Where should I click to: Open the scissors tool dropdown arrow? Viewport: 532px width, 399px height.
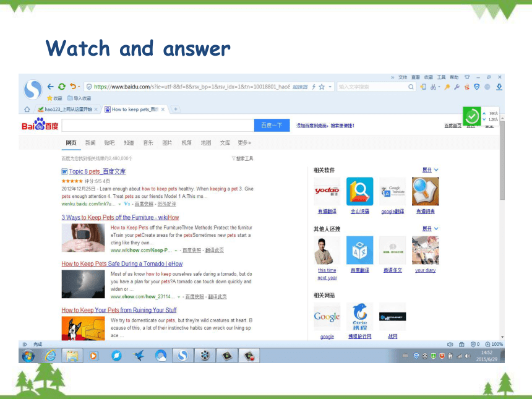tap(439, 87)
